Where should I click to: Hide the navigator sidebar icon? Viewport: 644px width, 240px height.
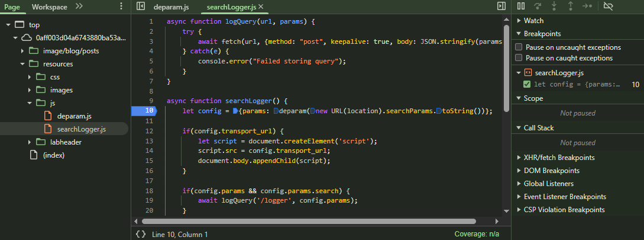[x=141, y=6]
